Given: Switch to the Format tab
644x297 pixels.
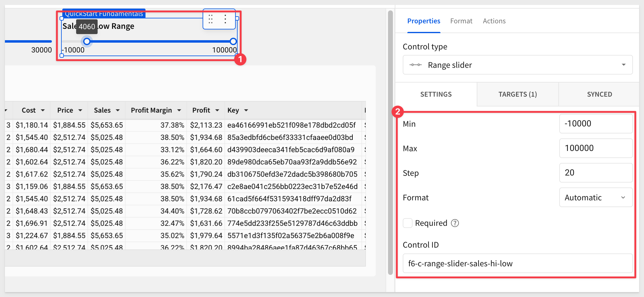Looking at the screenshot, I should 461,21.
